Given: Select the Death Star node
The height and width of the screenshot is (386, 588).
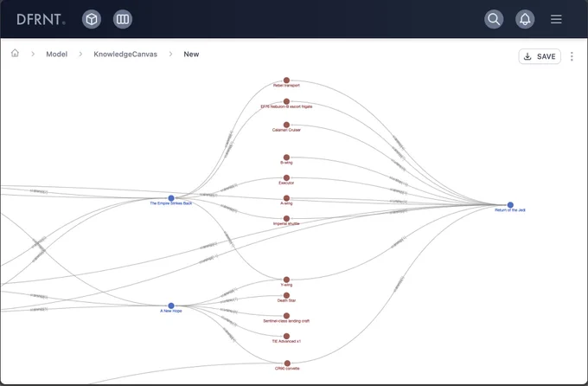Looking at the screenshot, I should 286,295.
